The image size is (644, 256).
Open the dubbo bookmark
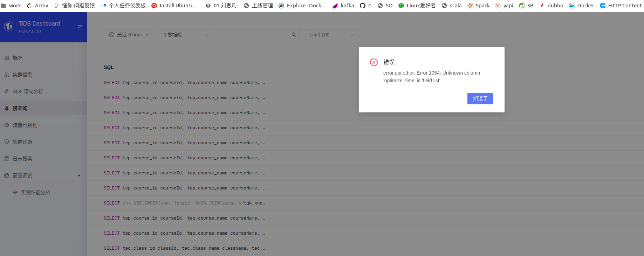click(x=551, y=6)
